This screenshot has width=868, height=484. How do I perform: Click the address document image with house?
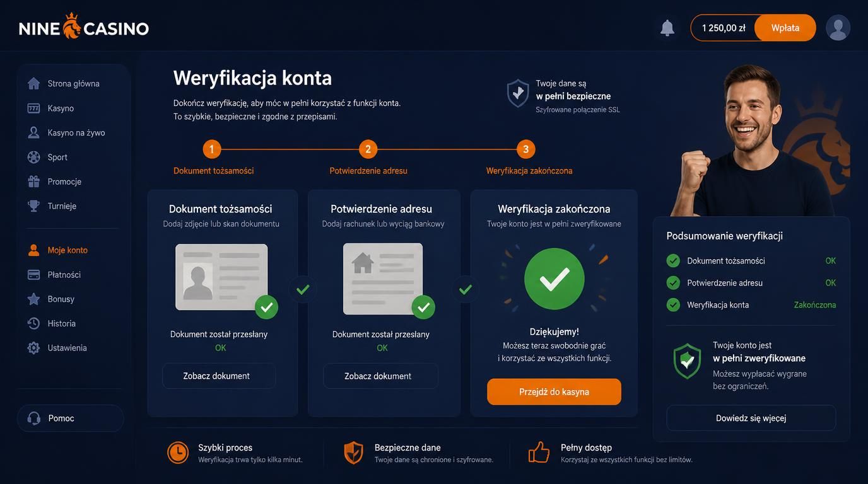[x=383, y=279]
